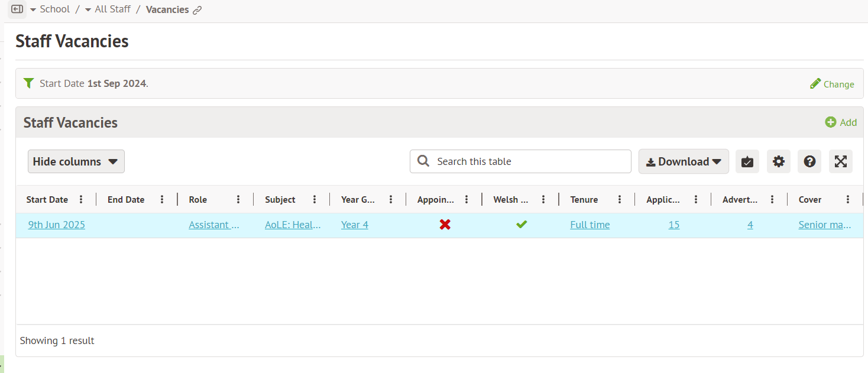Click the permalink chain icon beside Vacancies
Screen dimensions: 868x373
(x=197, y=10)
